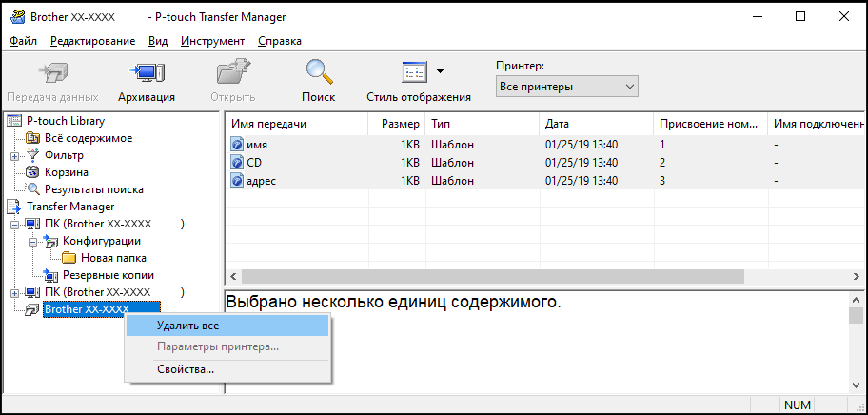The width and height of the screenshot is (868, 415).
Task: Select Корзина in the tree
Action: click(x=66, y=172)
